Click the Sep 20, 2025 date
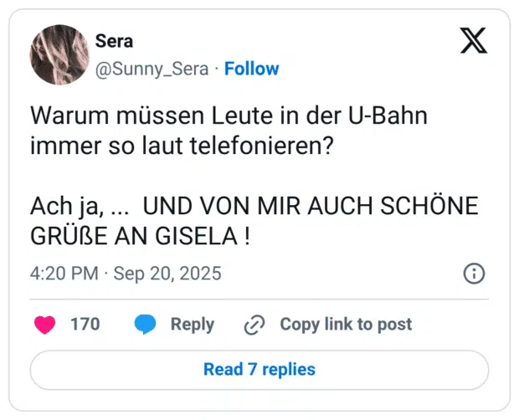Screen dimensions: 519x420 coord(167,274)
